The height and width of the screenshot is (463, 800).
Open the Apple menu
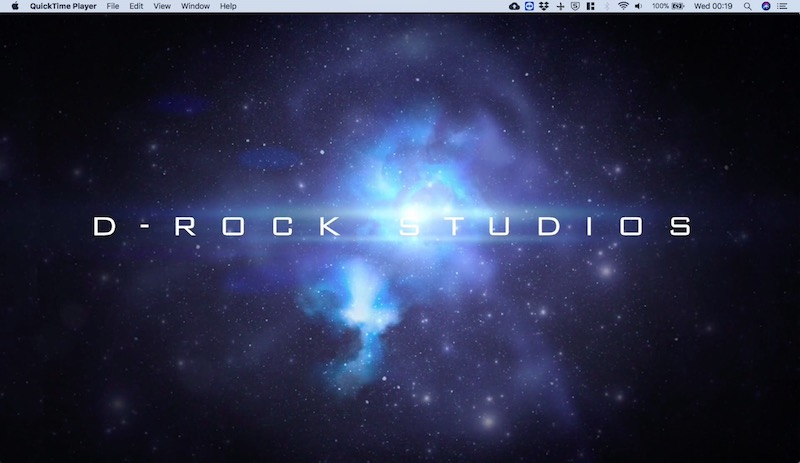tap(15, 6)
